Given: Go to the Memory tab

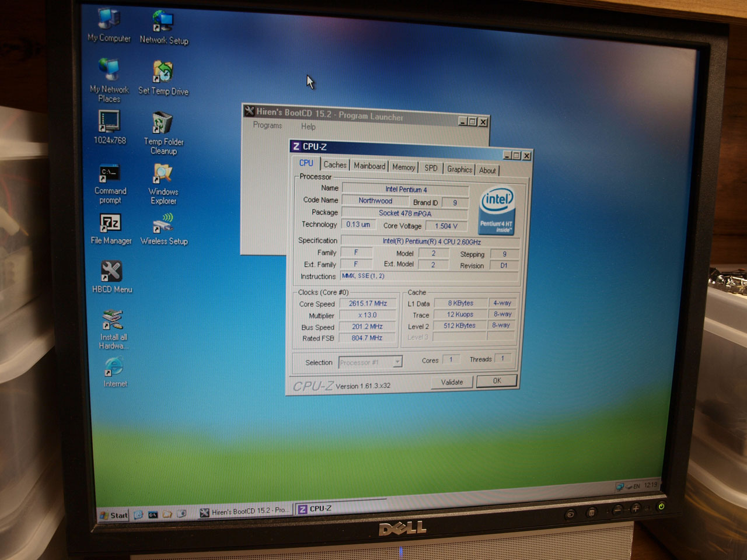Looking at the screenshot, I should (x=404, y=167).
